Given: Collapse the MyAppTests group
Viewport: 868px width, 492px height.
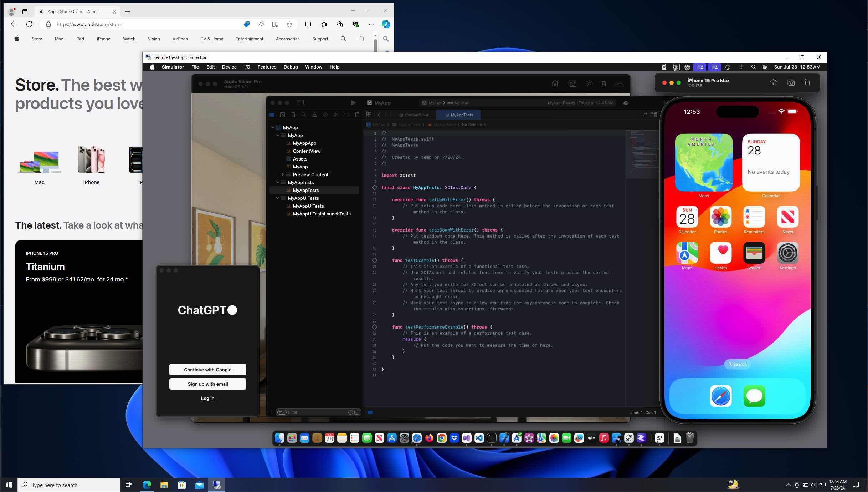Looking at the screenshot, I should tap(278, 182).
